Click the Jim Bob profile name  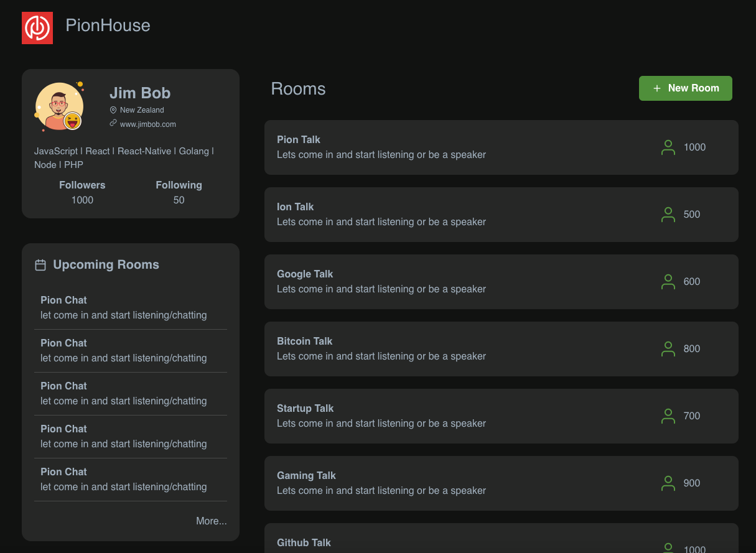point(139,93)
